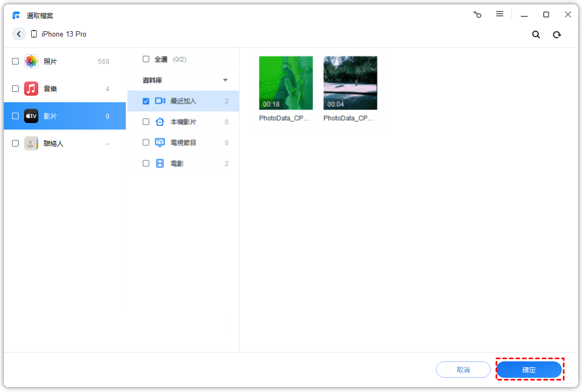
Task: Click the Music app icon (音樂)
Action: 31,89
